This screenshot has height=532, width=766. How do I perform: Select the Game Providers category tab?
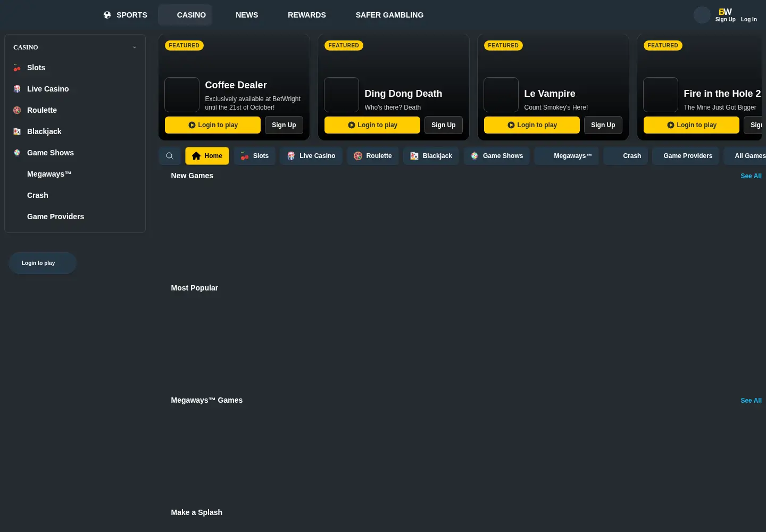[x=686, y=156]
